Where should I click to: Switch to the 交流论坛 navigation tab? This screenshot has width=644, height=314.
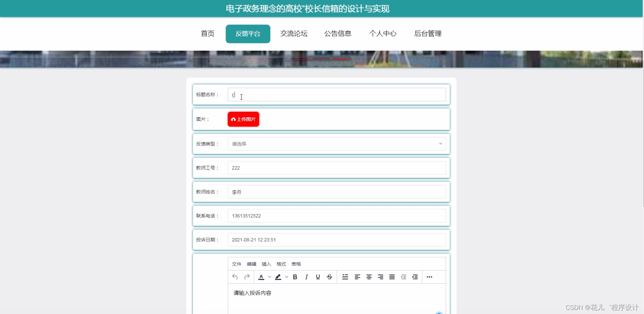click(294, 33)
